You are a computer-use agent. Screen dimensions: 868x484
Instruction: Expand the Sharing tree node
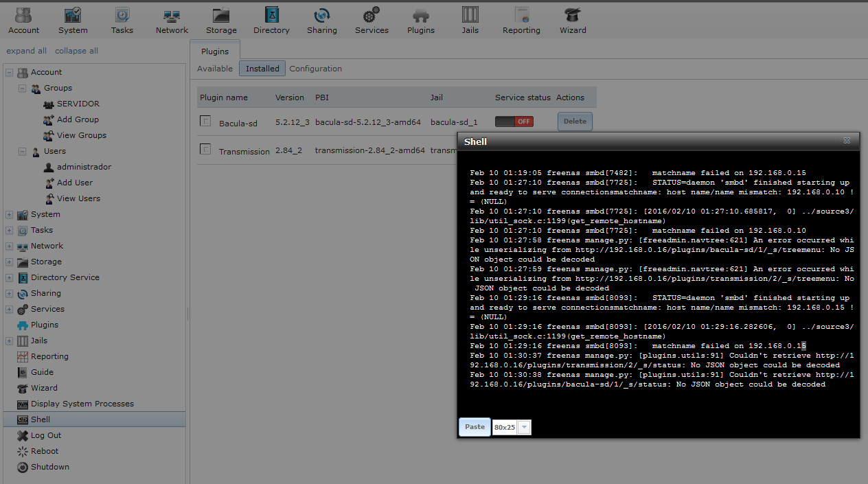point(9,293)
